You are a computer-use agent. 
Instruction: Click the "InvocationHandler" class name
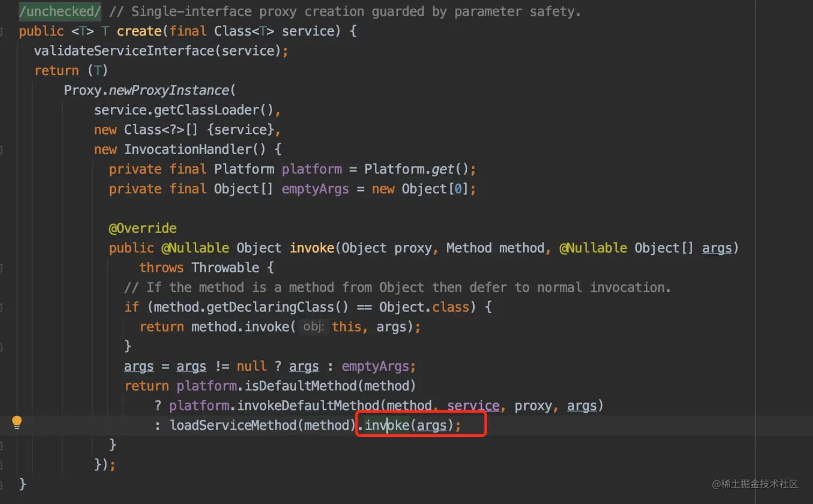pyautogui.click(x=188, y=149)
